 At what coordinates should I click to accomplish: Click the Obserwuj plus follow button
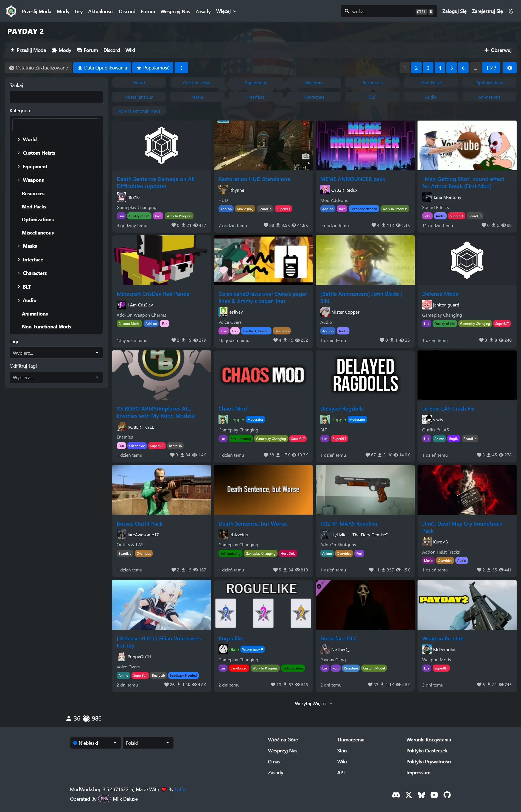pyautogui.click(x=498, y=50)
